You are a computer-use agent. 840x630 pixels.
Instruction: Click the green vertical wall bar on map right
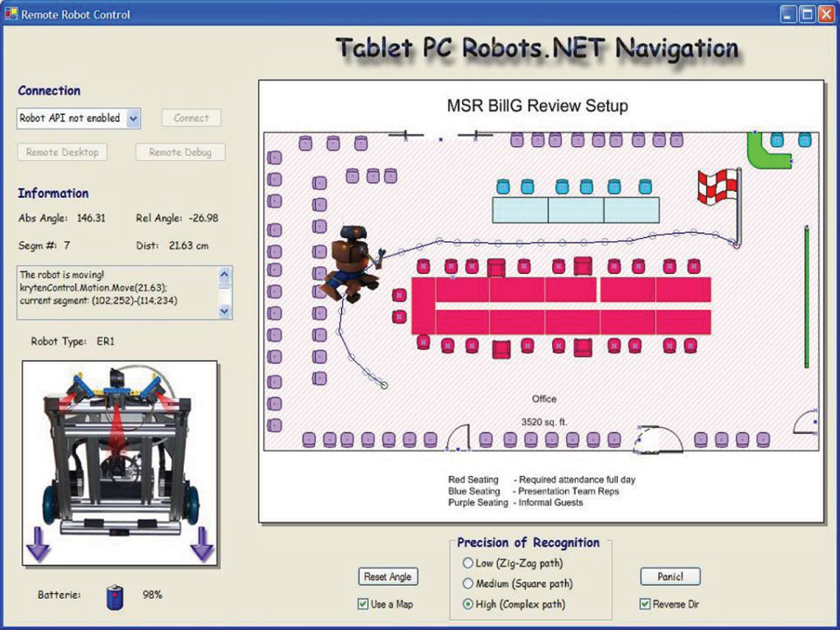click(x=806, y=297)
